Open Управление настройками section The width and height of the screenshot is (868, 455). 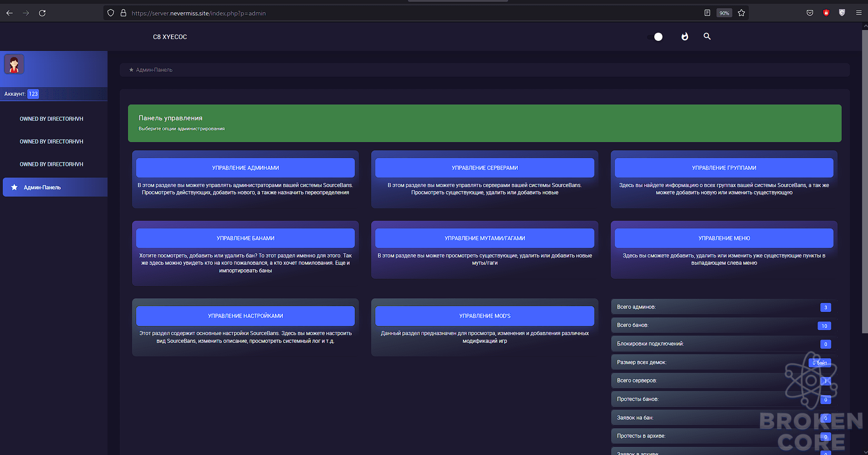pos(245,316)
